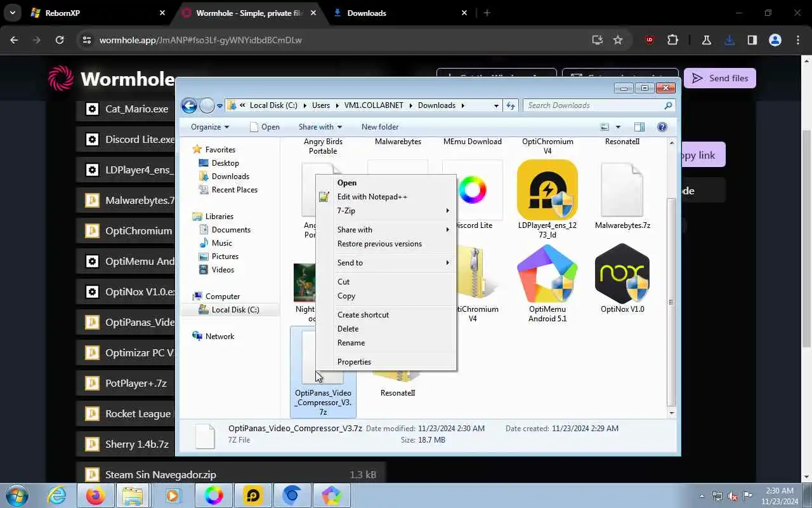Image resolution: width=812 pixels, height=508 pixels.
Task: Open the change view dropdown arrow
Action: [x=618, y=127]
